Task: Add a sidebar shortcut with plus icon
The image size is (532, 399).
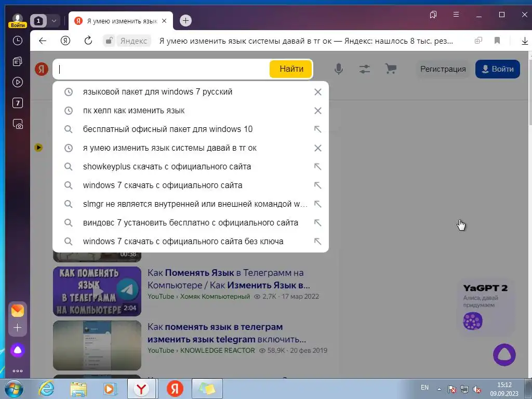Action: [17, 327]
